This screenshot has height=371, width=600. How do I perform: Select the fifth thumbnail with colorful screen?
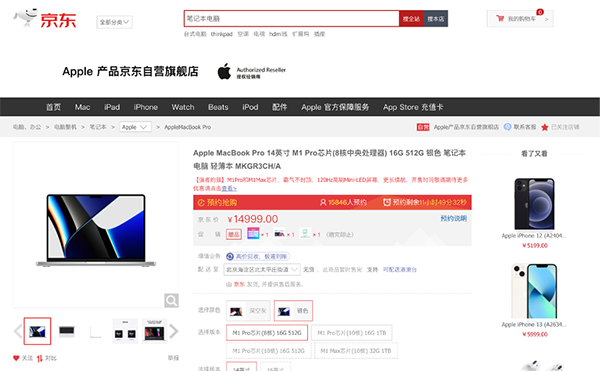154,331
